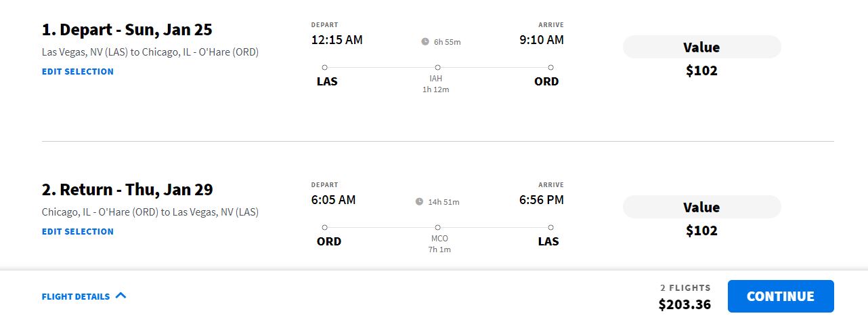Click the 6:56 PM arrival time

(541, 200)
